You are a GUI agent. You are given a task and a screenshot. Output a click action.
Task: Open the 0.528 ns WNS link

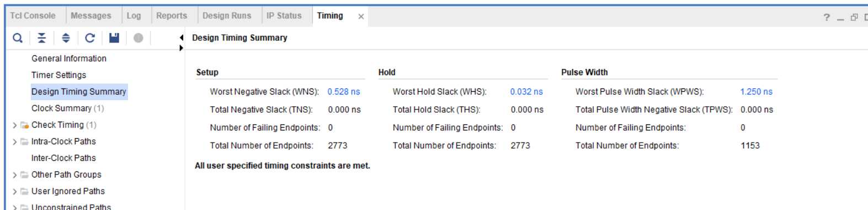point(344,92)
